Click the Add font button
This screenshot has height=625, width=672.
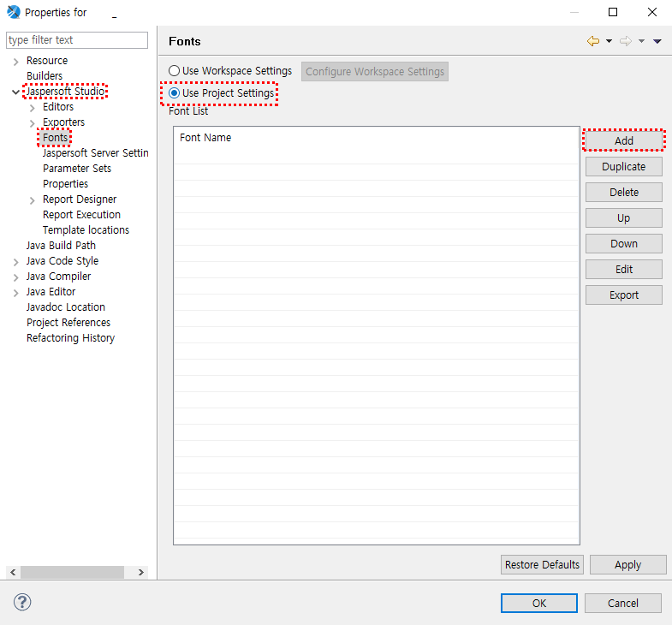tap(623, 140)
